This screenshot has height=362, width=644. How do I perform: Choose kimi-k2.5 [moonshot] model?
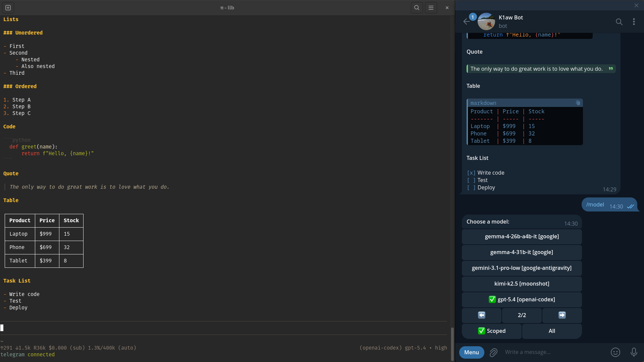(x=522, y=284)
